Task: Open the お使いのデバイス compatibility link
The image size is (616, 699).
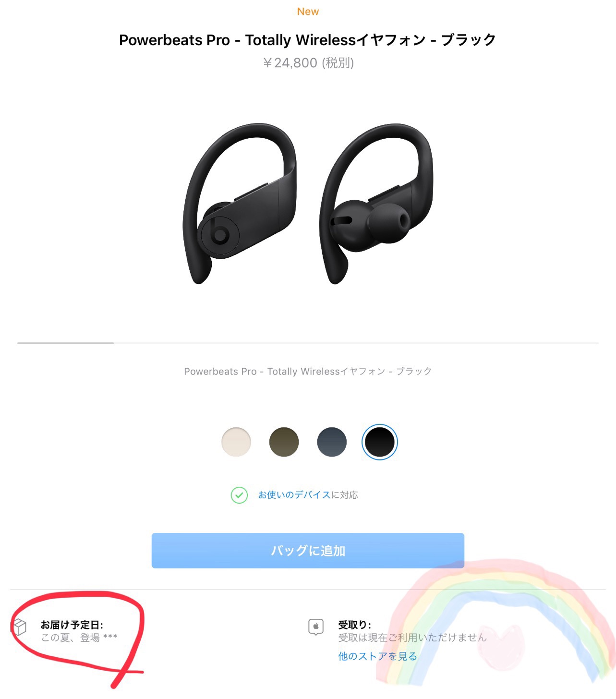Action: [x=294, y=495]
